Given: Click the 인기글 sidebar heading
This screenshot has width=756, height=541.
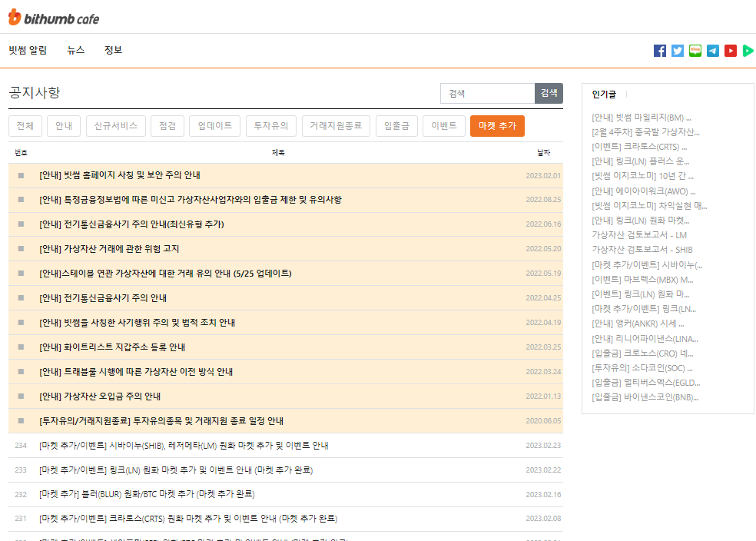Looking at the screenshot, I should point(604,94).
